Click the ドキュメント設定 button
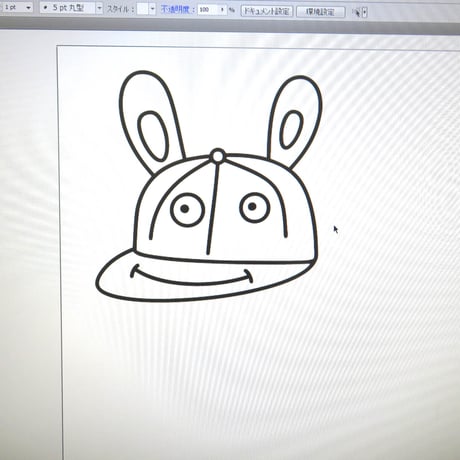 267,11
